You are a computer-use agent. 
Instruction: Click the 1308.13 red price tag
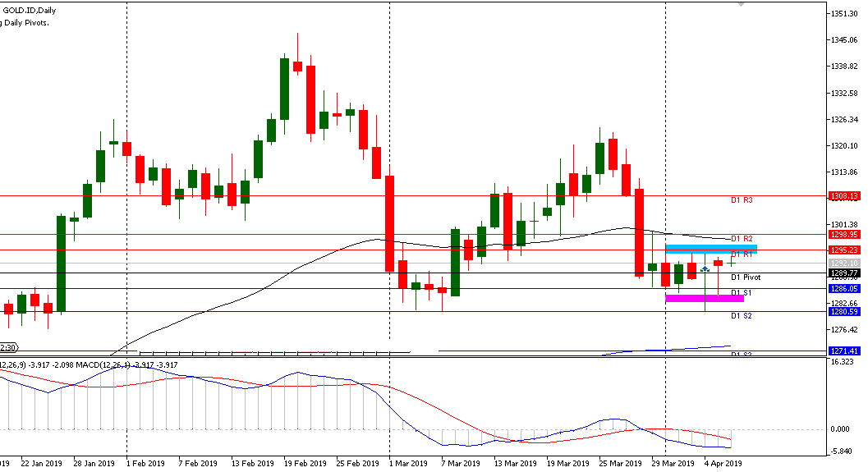pyautogui.click(x=844, y=196)
